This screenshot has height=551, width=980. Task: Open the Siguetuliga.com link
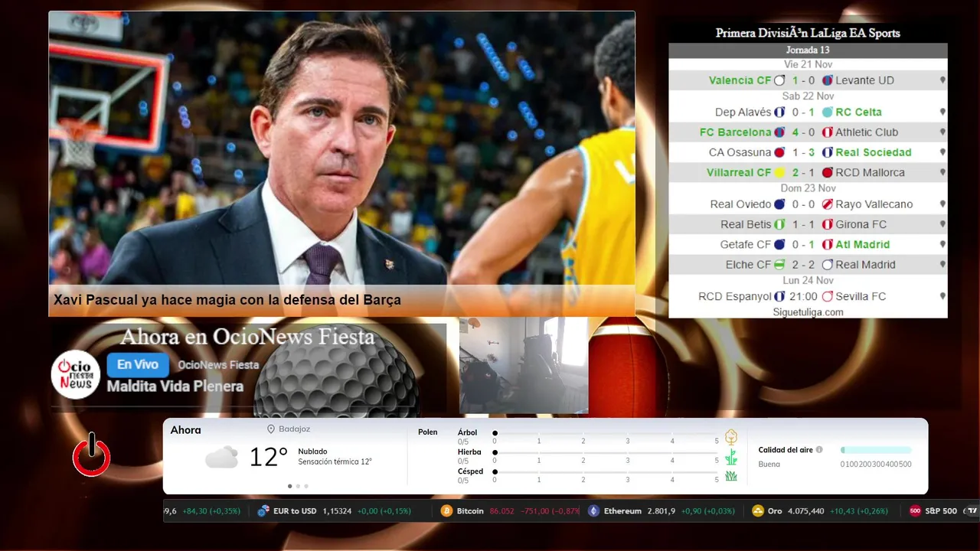point(808,312)
